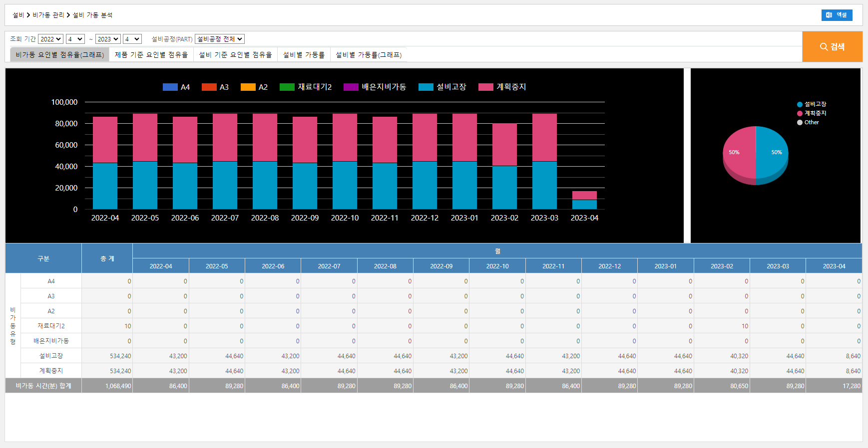Open the start month dropdown
The height and width of the screenshot is (448, 868).
(x=75, y=39)
